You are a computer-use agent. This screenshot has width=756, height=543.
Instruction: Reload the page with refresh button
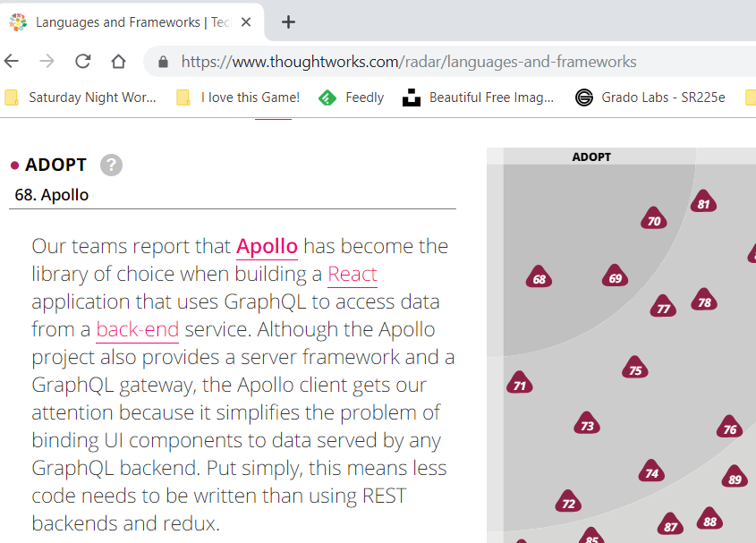tap(82, 62)
